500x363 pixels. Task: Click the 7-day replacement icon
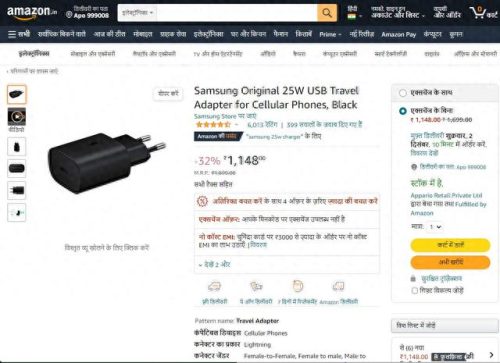pos(298,286)
